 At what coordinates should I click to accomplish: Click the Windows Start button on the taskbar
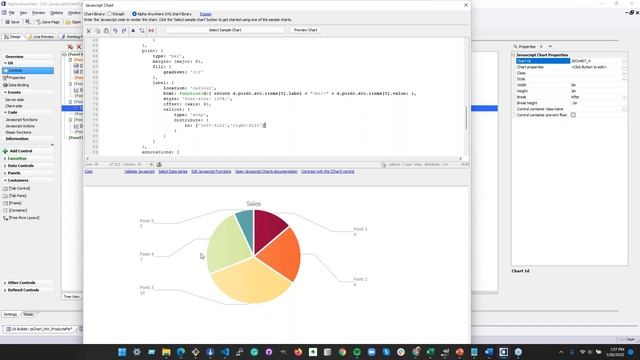pyautogui.click(x=122, y=352)
